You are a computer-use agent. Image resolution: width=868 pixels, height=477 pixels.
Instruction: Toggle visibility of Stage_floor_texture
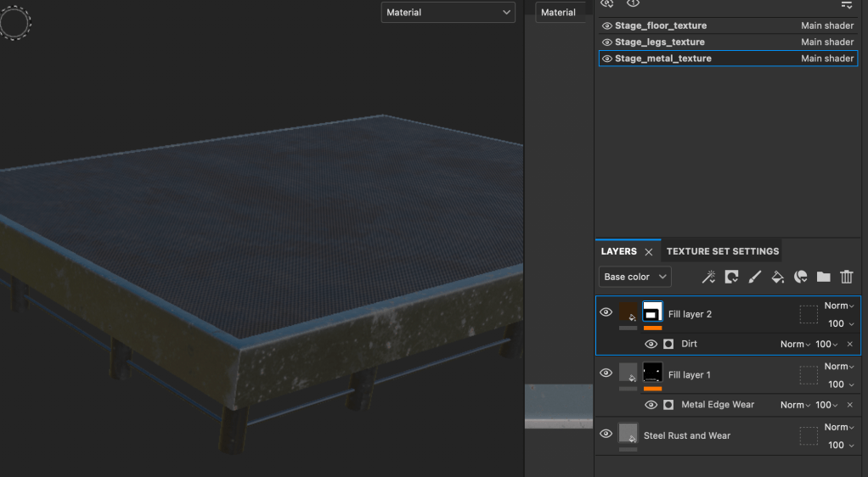click(x=606, y=26)
